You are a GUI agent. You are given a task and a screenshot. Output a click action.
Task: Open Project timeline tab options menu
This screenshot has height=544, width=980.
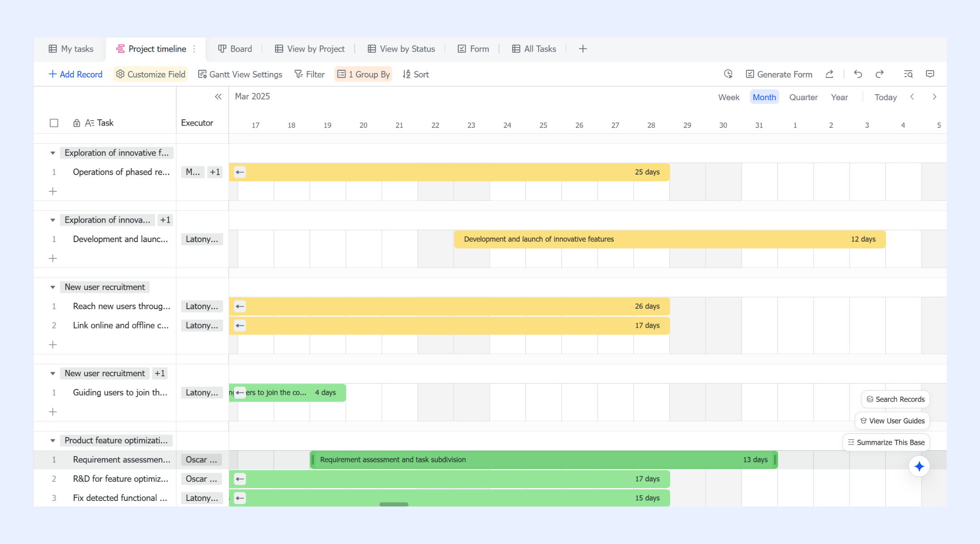194,49
